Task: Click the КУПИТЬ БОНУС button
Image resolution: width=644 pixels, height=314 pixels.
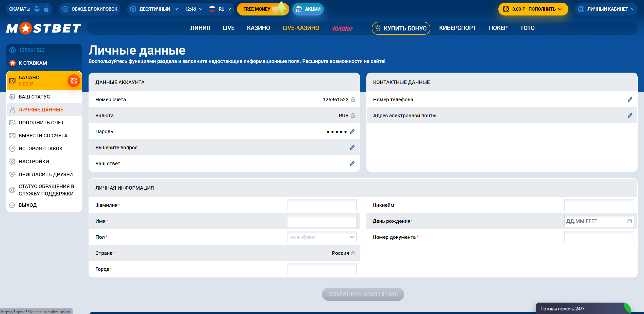Action: pos(401,28)
